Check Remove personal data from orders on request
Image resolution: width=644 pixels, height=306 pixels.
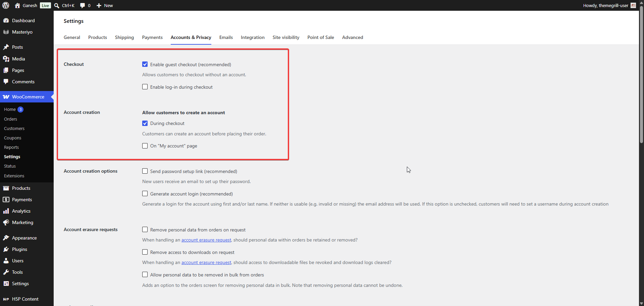point(145,229)
